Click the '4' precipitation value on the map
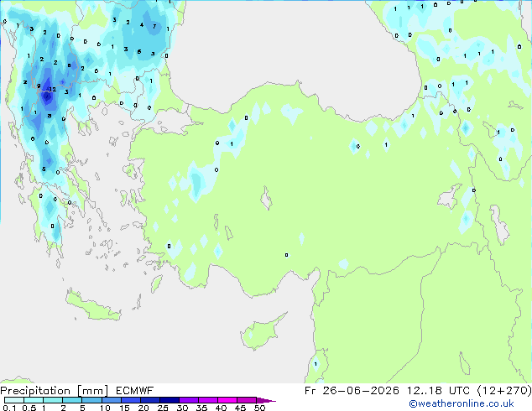The image size is (532, 411). [x=142, y=24]
